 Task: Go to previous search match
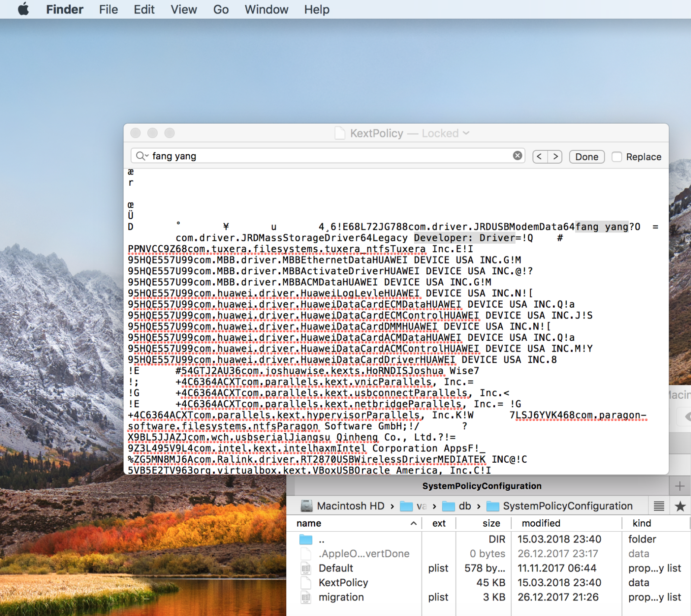coord(540,156)
